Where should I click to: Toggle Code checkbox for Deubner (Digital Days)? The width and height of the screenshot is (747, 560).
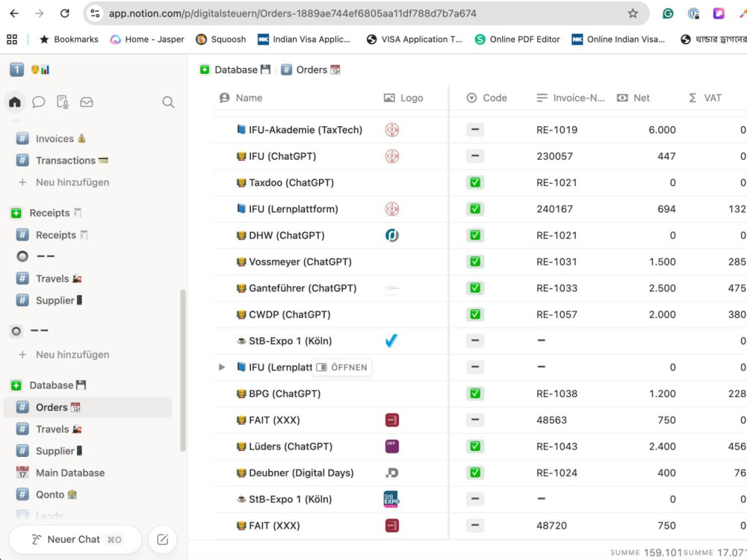[x=475, y=473]
